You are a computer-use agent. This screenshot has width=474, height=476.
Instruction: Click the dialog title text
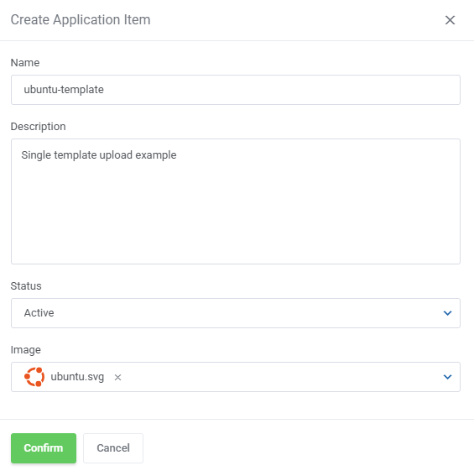(81, 20)
